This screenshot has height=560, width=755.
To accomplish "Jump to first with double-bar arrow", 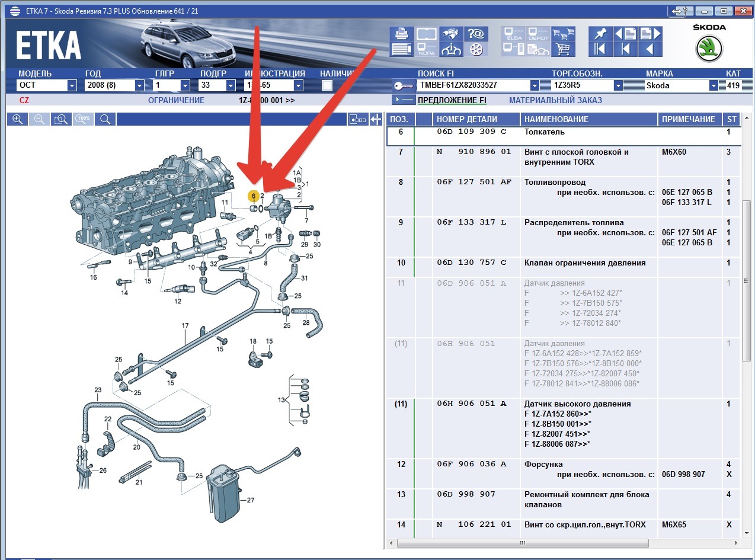I will click(600, 49).
